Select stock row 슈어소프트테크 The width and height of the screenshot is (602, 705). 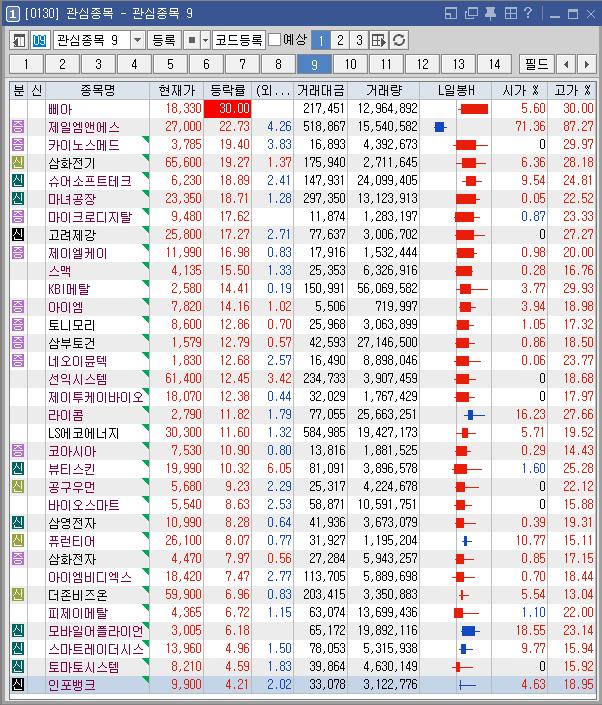click(303, 180)
